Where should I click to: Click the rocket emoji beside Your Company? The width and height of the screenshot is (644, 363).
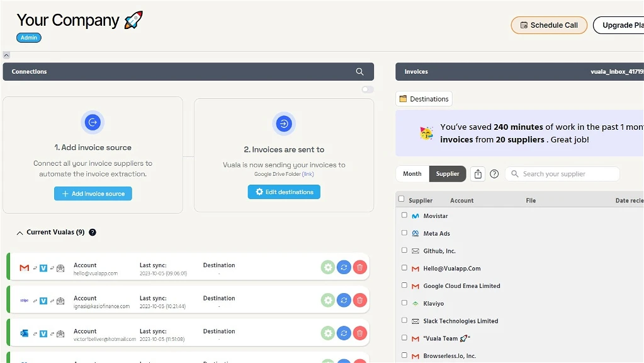(x=133, y=20)
